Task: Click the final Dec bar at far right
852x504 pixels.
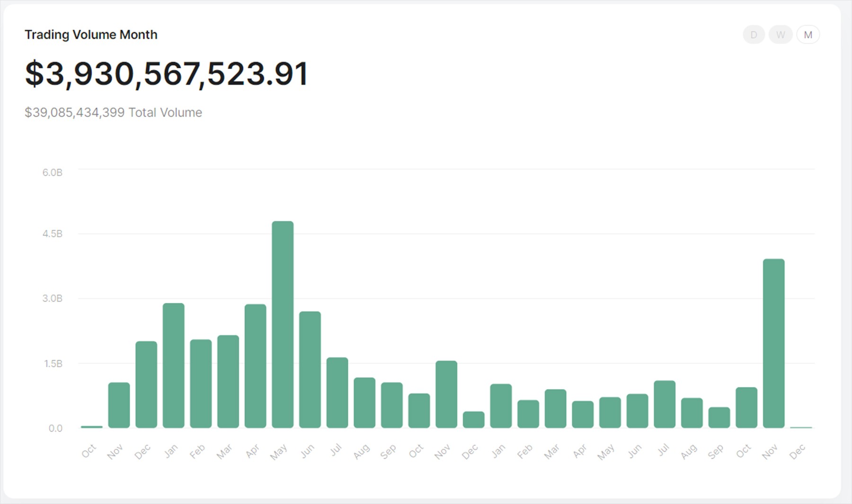Action: coord(801,427)
